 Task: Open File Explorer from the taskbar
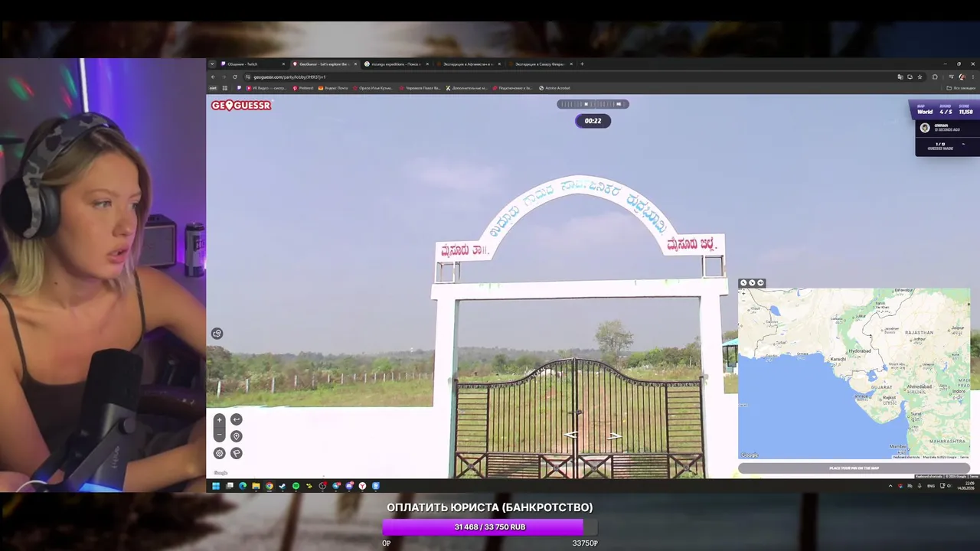pyautogui.click(x=256, y=486)
